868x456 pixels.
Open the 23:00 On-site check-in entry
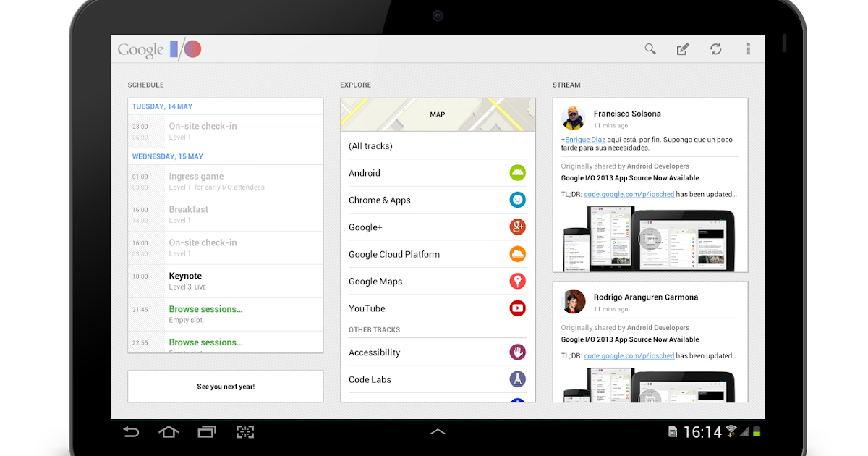click(x=226, y=131)
